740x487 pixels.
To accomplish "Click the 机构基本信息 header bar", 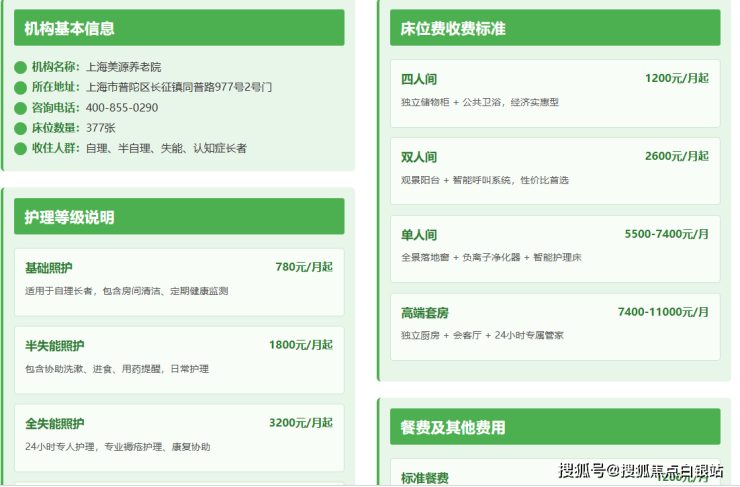I will point(179,28).
